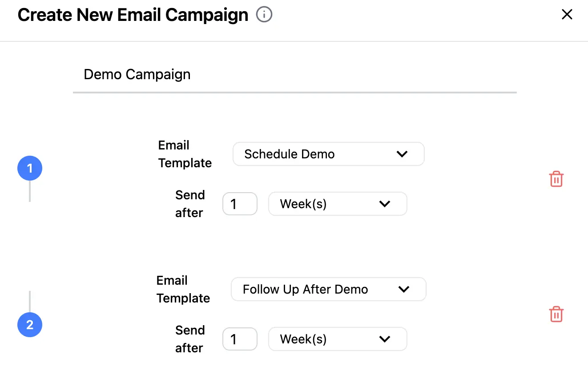Delete the Follow Up After Demo step
This screenshot has height=379, width=588.
556,314
